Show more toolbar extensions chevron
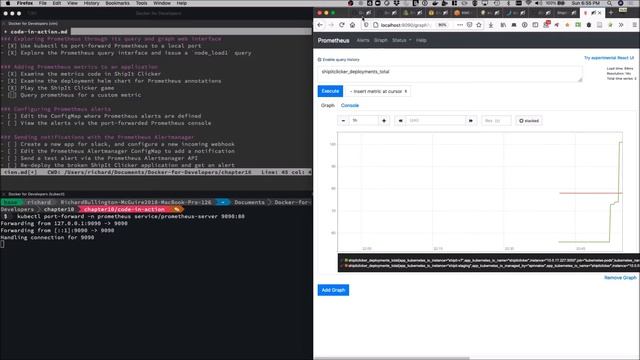 pyautogui.click(x=621, y=25)
